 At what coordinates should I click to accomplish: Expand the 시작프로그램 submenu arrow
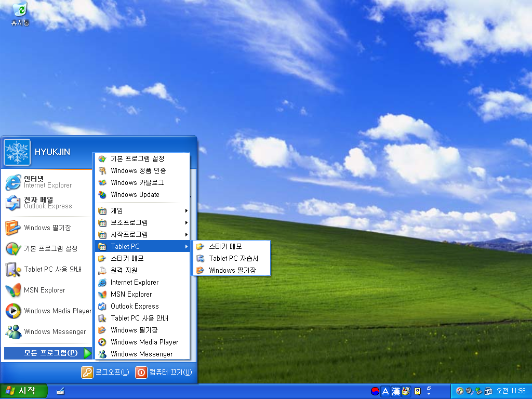(x=187, y=234)
